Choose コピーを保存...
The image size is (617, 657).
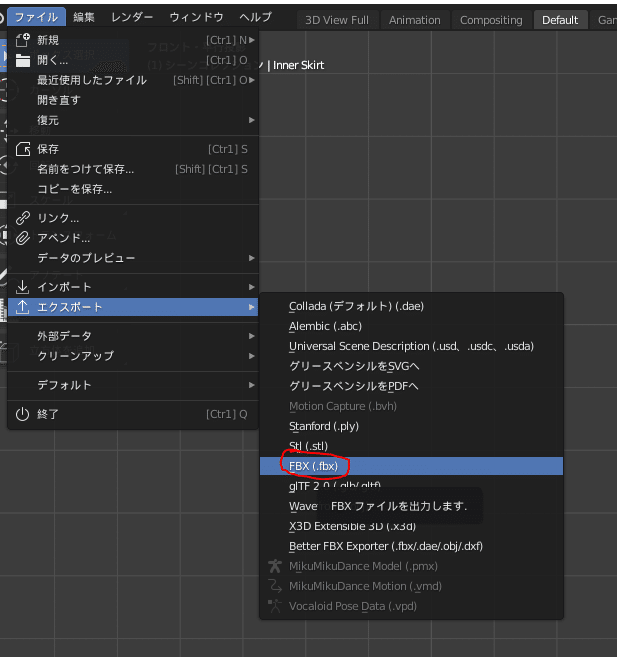tap(133, 189)
